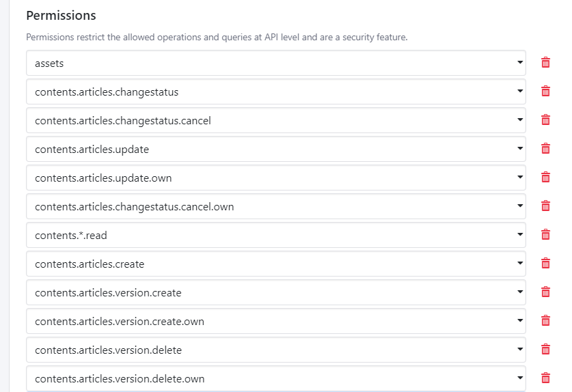Delete contents.articles.version.delete permission row
Screen dimensions: 572x392
[545, 350]
